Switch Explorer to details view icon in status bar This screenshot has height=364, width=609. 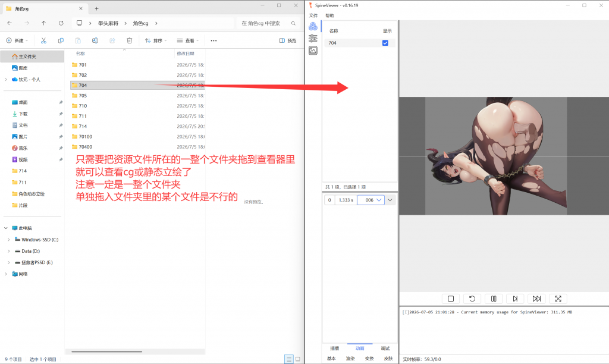[288, 359]
